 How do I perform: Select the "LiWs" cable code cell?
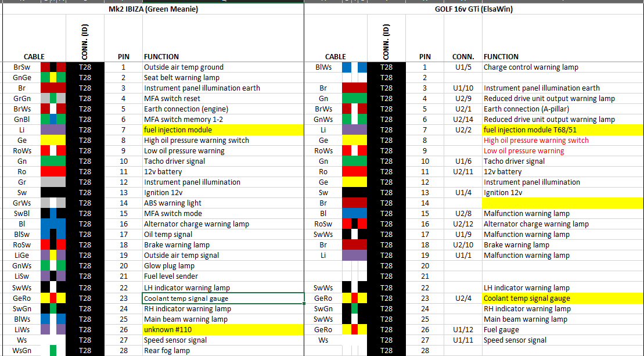click(x=21, y=330)
